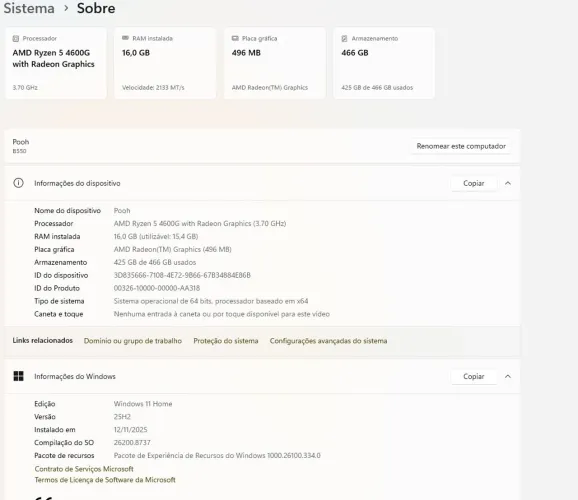Go back to Sistema breadcrumb
The image size is (578, 500).
(29, 8)
